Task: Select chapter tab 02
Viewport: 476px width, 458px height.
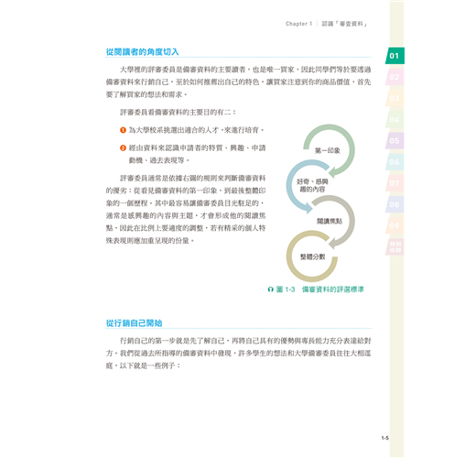Action: (395, 77)
